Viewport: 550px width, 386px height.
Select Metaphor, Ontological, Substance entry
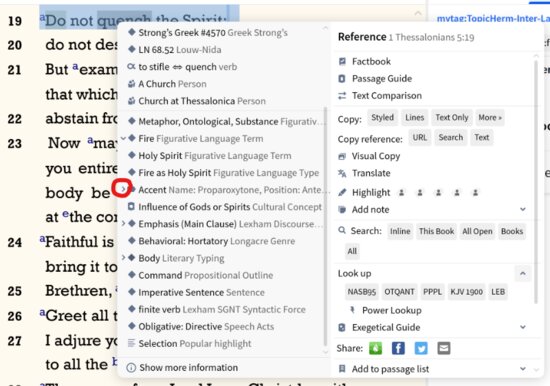228,122
